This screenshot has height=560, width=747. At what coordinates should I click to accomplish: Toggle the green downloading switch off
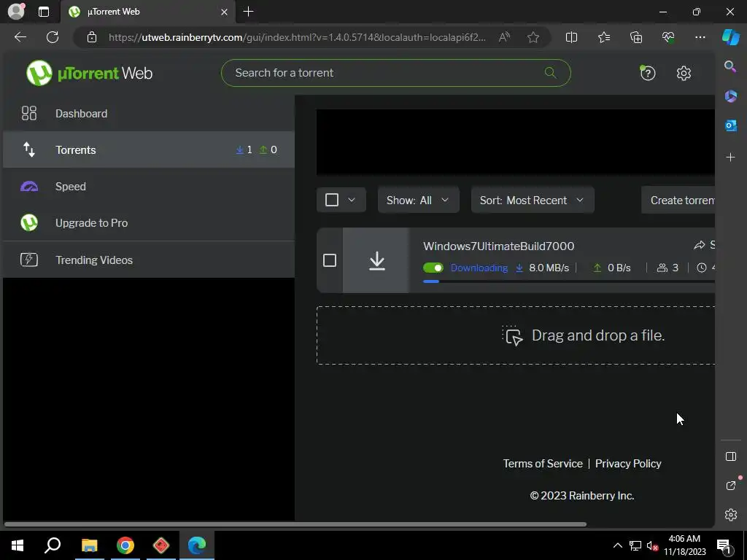click(x=433, y=268)
